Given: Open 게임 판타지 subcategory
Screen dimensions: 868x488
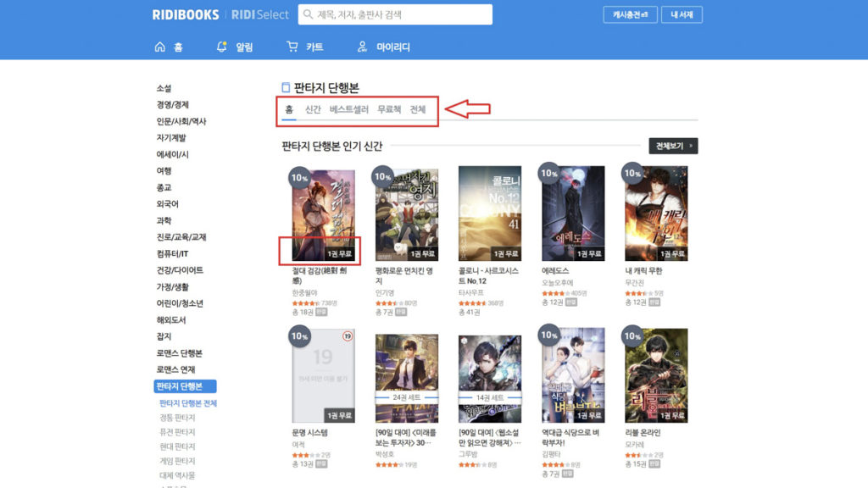Looking at the screenshot, I should [x=177, y=461].
